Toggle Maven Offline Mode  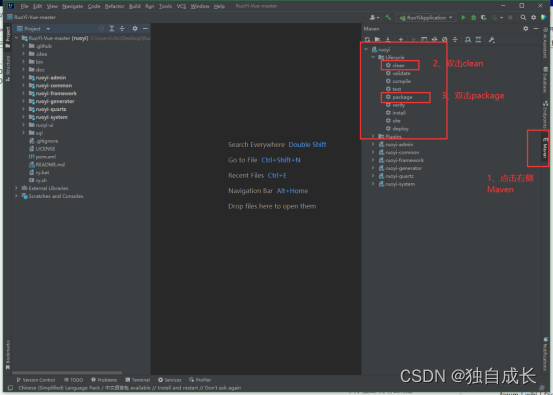434,40
